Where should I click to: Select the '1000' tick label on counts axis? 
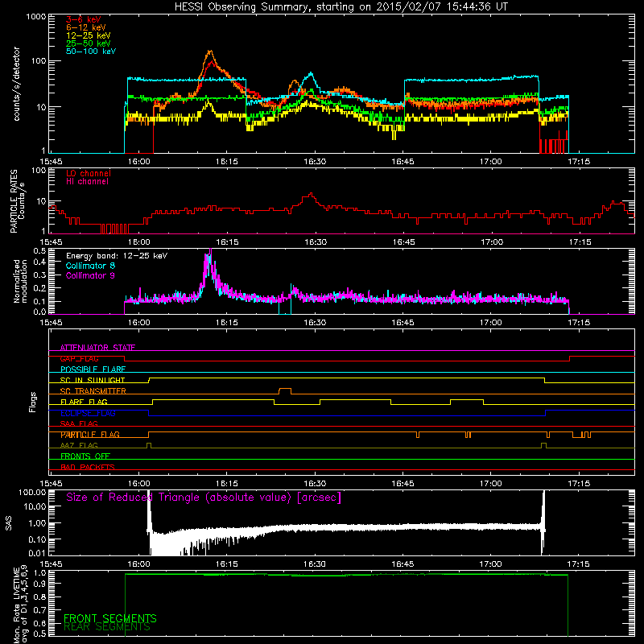click(35, 17)
